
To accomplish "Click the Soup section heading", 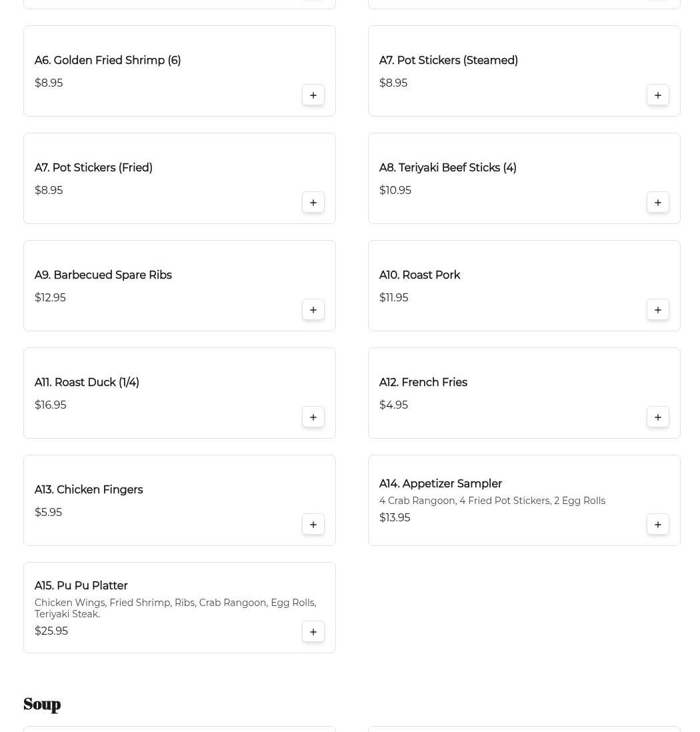I will [42, 704].
